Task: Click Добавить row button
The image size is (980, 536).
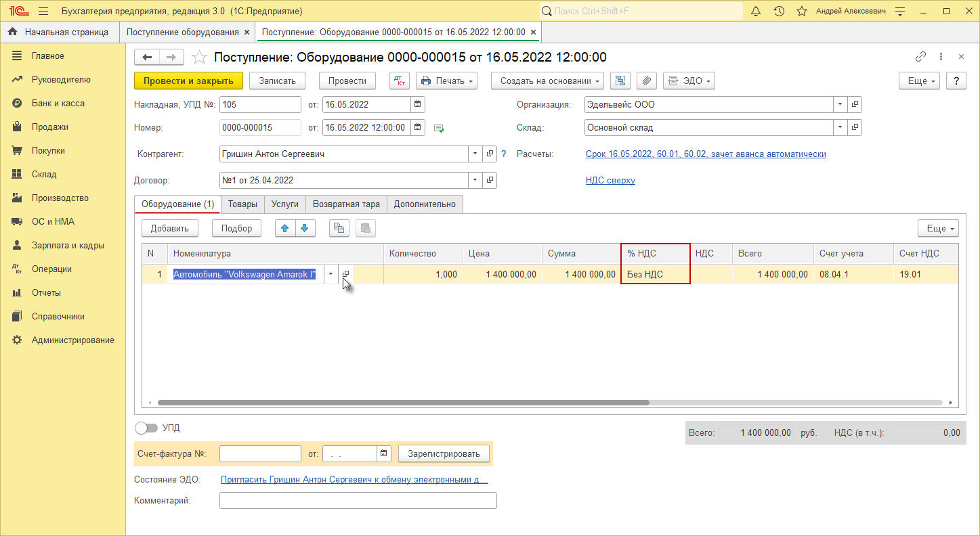Action: coord(170,228)
